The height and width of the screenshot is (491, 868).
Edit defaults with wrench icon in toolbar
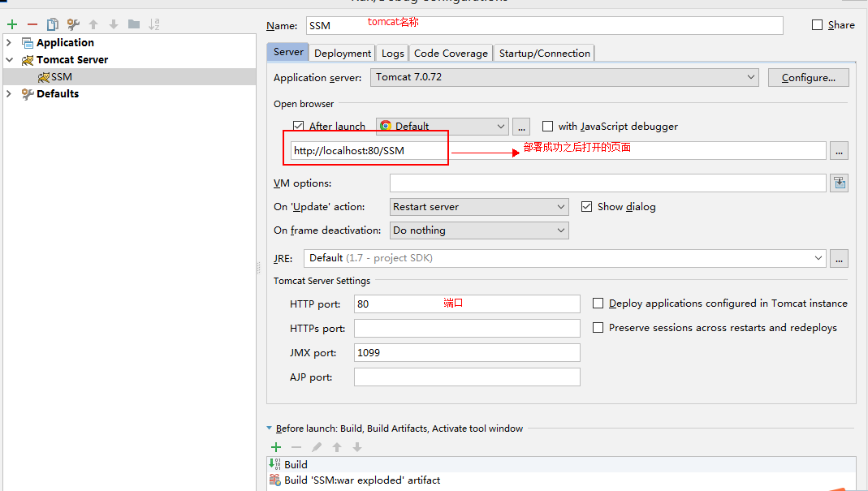[x=73, y=24]
